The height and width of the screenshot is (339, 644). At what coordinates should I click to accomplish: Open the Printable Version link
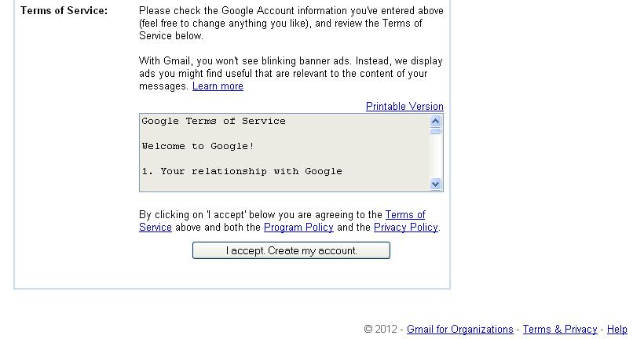[404, 107]
